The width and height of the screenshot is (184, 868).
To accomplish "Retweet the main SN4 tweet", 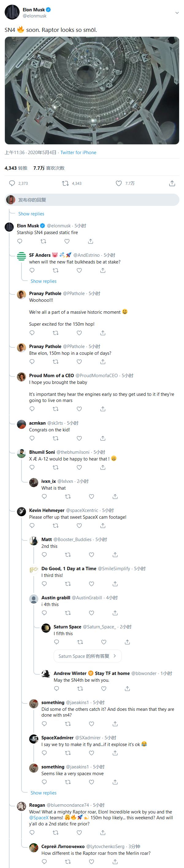I will point(65,183).
